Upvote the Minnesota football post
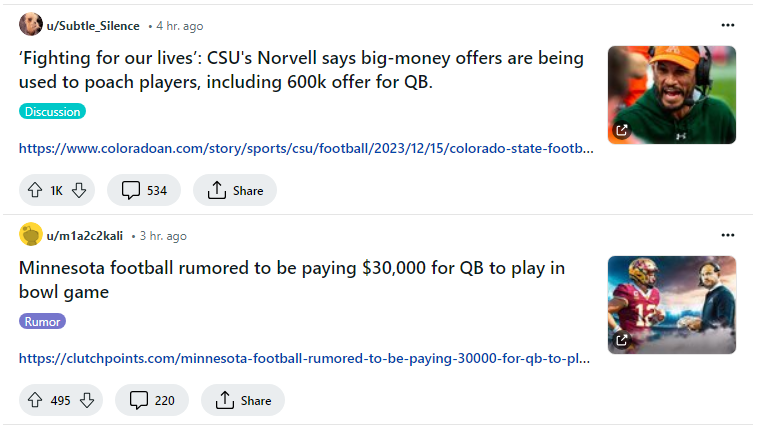 [x=35, y=400]
